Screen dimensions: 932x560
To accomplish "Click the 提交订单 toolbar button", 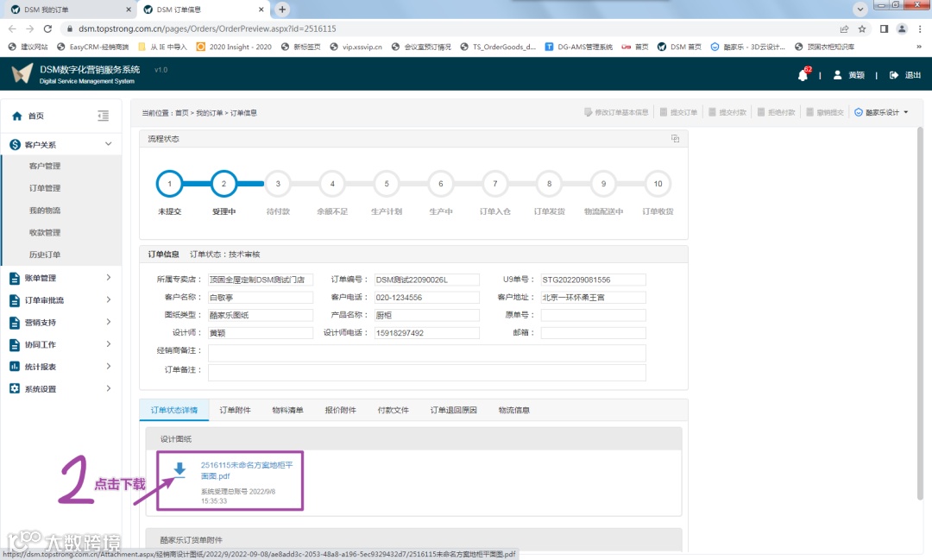I will coord(678,112).
